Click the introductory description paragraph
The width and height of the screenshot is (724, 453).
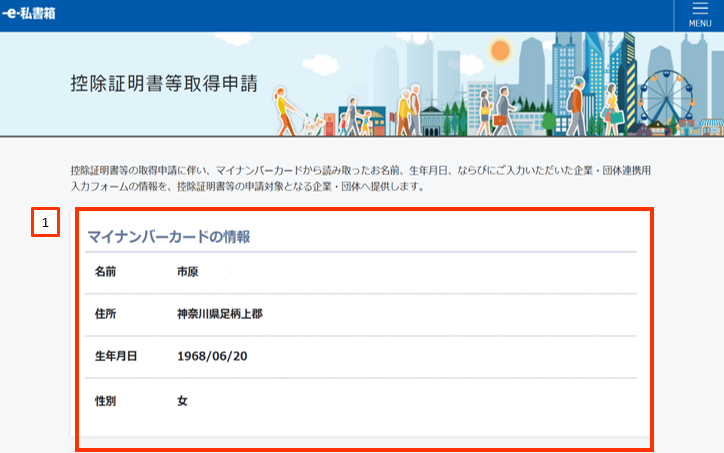pos(360,178)
